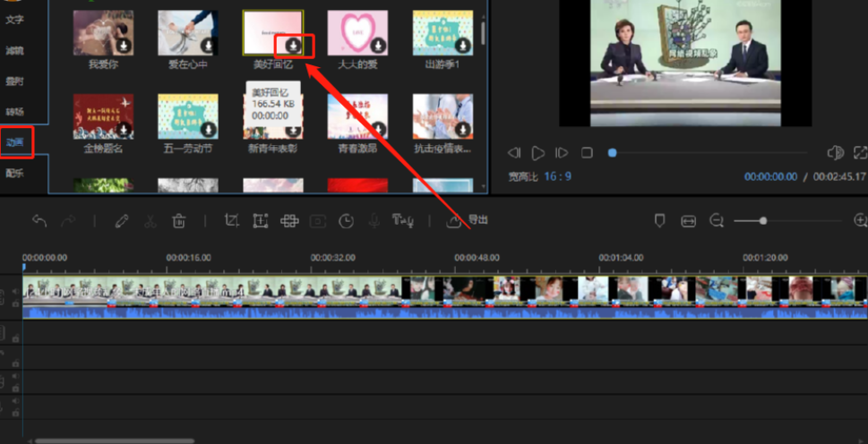Image resolution: width=868 pixels, height=444 pixels.
Task: Step forward one frame in preview
Action: pos(562,152)
